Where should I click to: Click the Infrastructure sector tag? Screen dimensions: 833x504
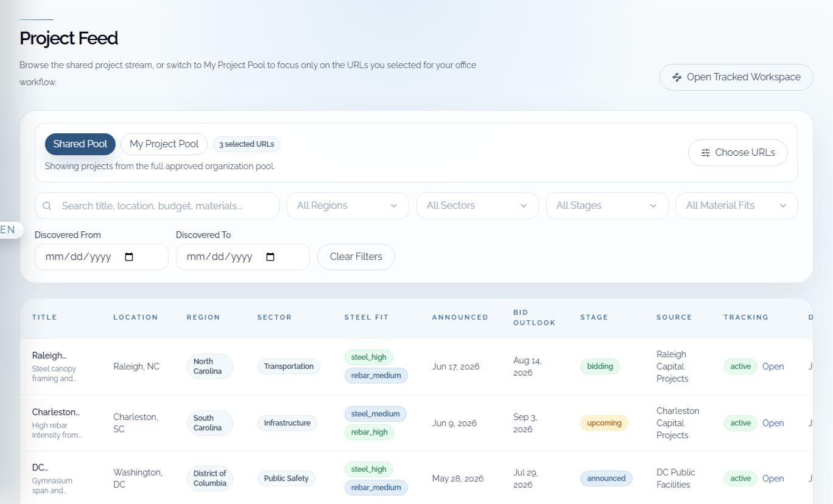click(x=287, y=423)
